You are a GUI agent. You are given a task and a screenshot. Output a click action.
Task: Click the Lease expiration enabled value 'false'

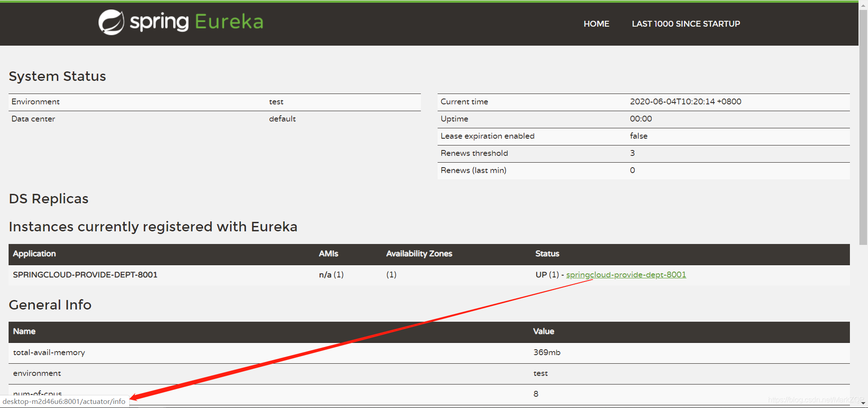[x=638, y=136]
